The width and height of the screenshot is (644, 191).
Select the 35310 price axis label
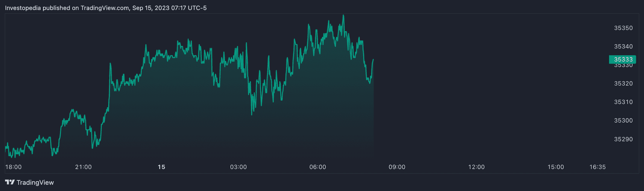(x=623, y=102)
